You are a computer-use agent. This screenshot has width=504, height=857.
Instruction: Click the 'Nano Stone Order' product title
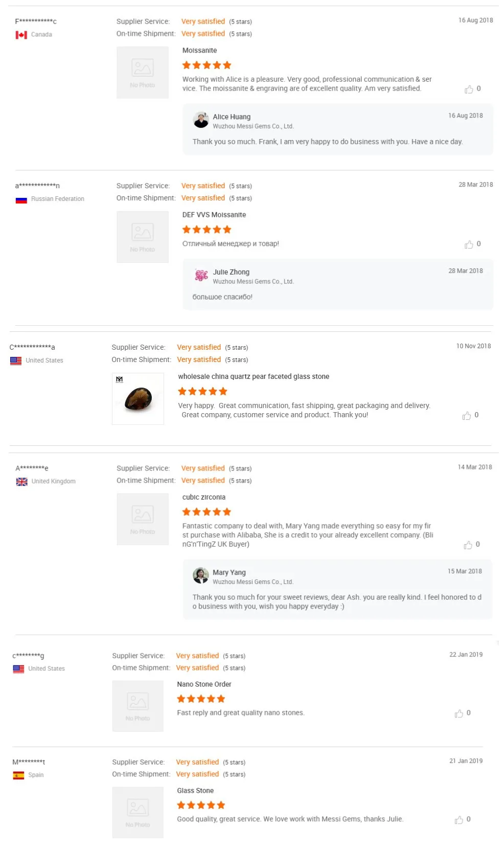click(204, 685)
